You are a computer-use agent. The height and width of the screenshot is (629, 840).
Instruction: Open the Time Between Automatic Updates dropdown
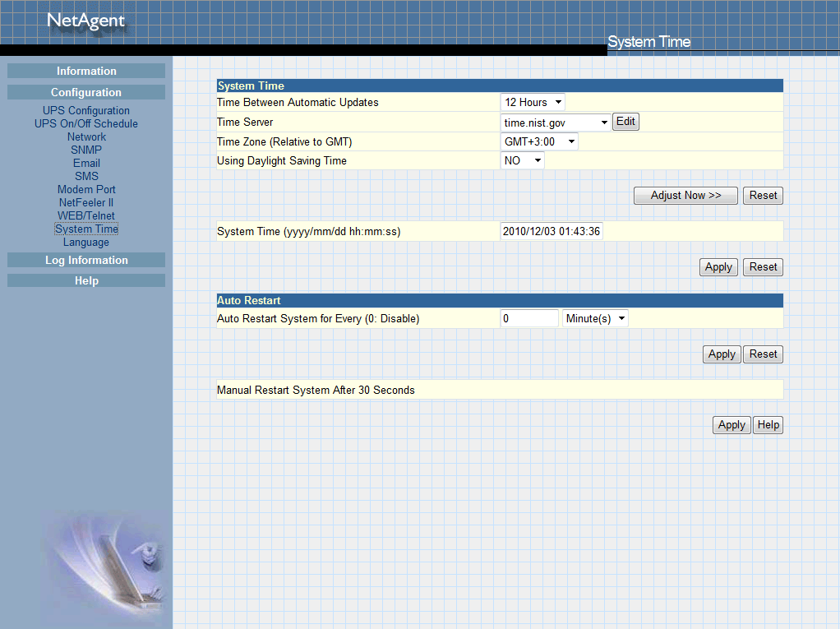(x=533, y=103)
